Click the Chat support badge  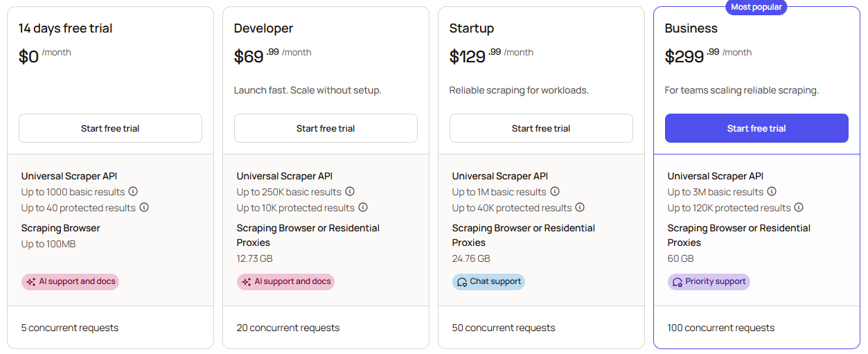click(488, 282)
